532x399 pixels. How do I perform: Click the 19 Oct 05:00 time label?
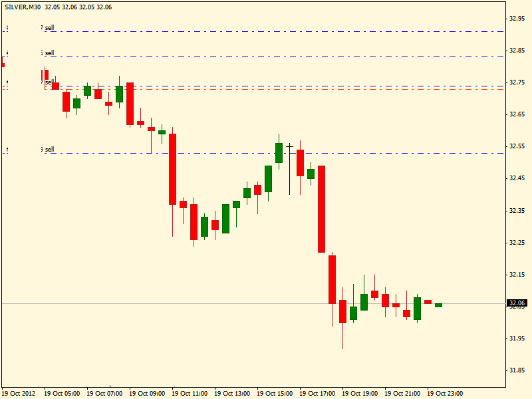tap(62, 394)
